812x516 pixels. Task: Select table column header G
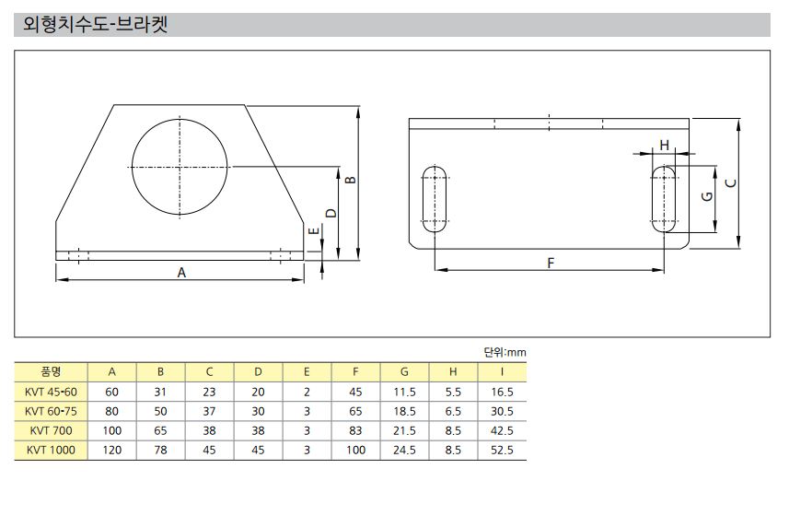(404, 371)
